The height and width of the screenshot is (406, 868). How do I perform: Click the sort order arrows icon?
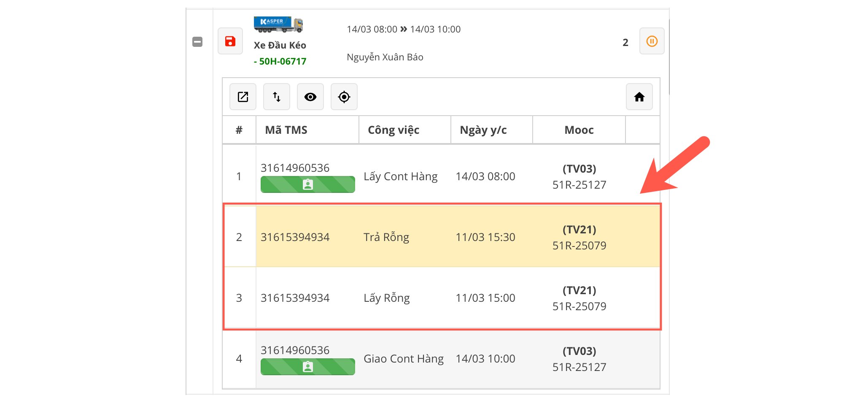point(277,97)
